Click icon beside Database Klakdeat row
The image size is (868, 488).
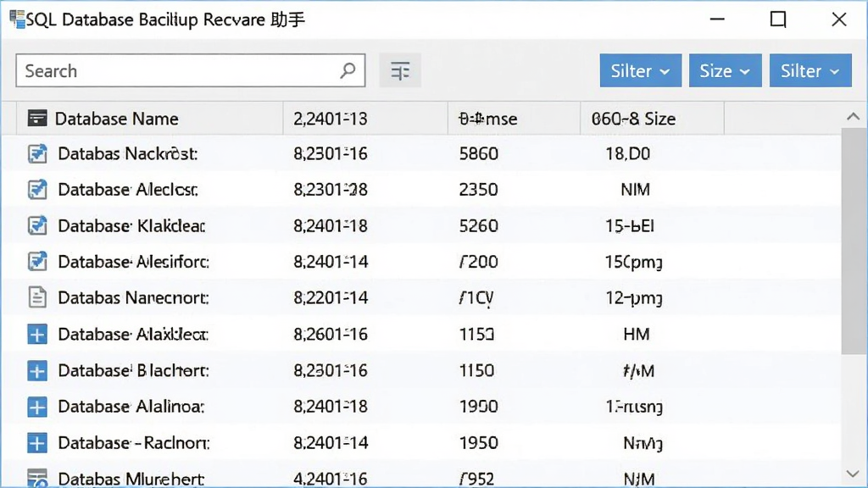[x=37, y=225]
